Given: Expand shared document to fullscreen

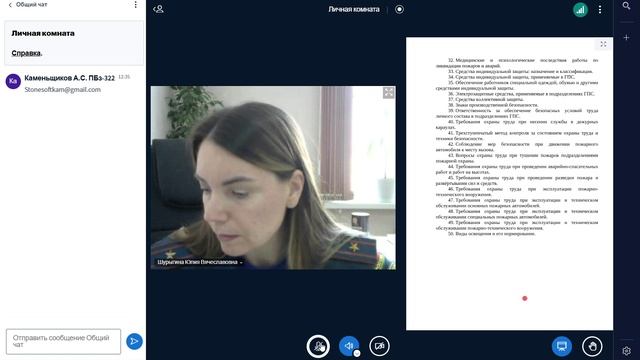Looking at the screenshot, I should click(x=603, y=44).
